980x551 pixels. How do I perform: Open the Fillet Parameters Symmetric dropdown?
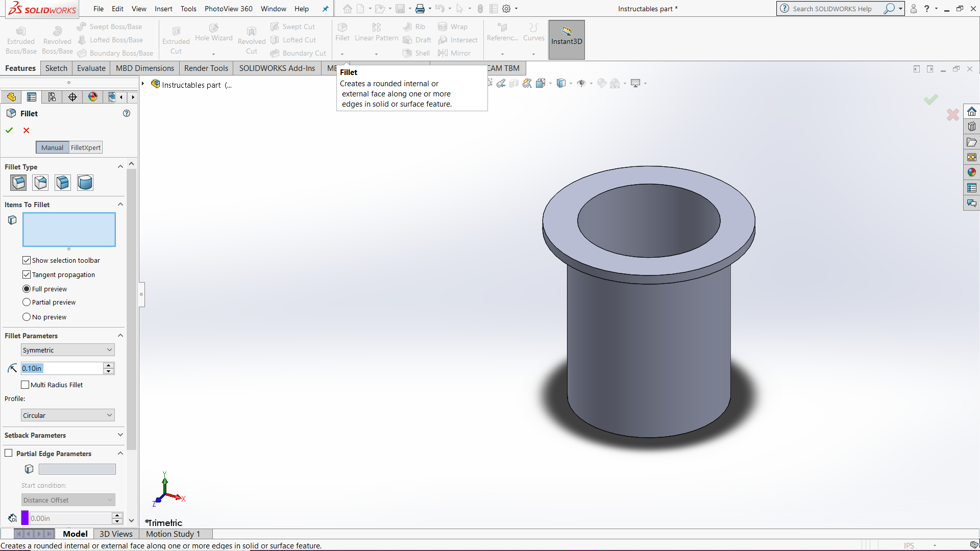pos(67,349)
